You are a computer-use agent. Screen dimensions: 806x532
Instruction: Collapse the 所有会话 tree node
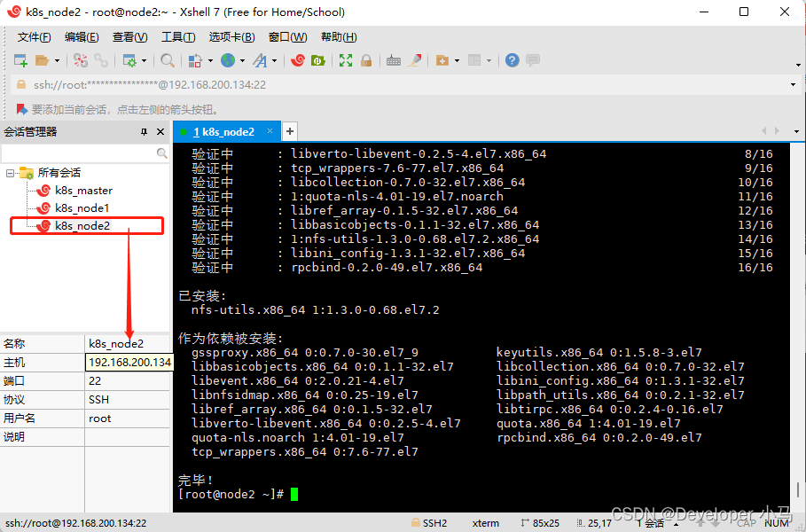[x=10, y=173]
